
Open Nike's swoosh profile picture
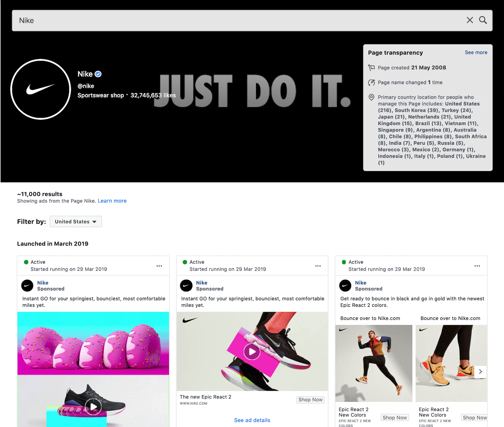click(x=41, y=89)
